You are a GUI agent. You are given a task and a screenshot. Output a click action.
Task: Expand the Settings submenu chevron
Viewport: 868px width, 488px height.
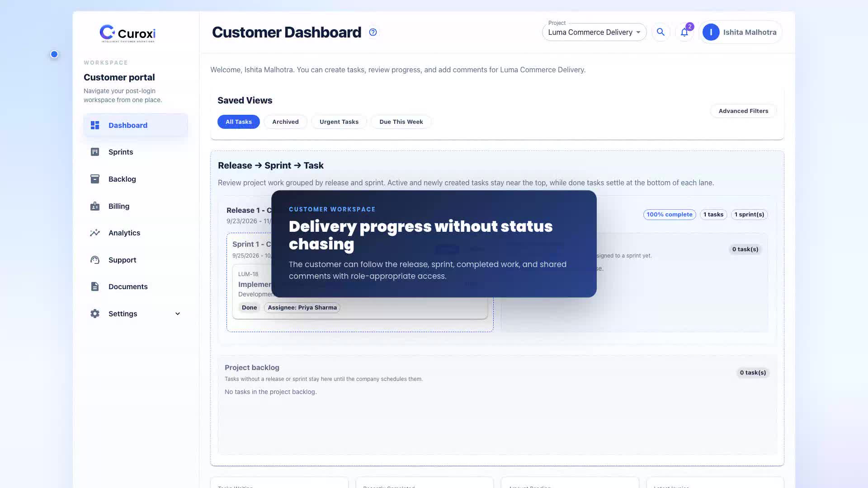pos(178,314)
